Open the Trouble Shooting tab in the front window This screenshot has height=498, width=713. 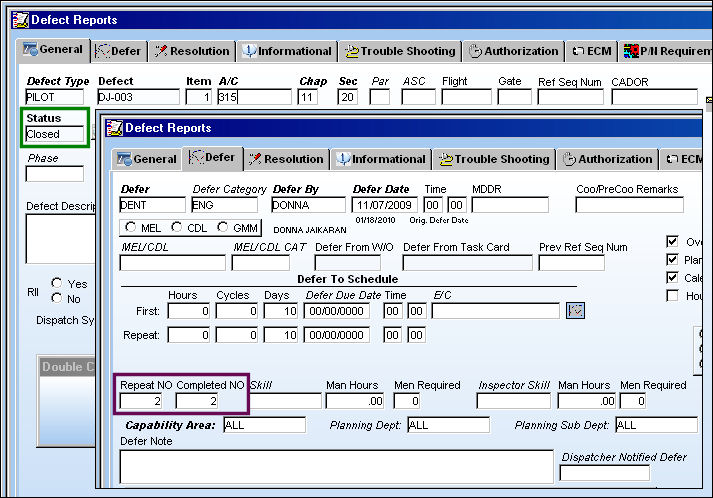[494, 159]
